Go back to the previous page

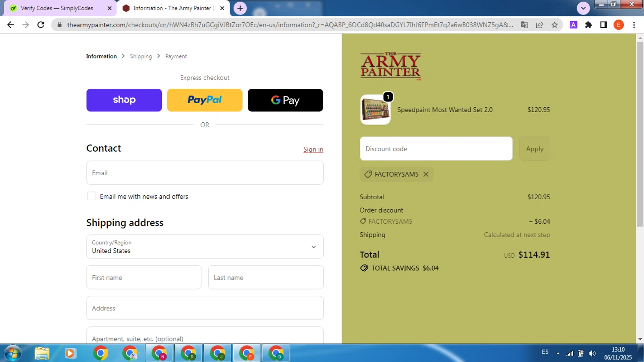click(11, 25)
